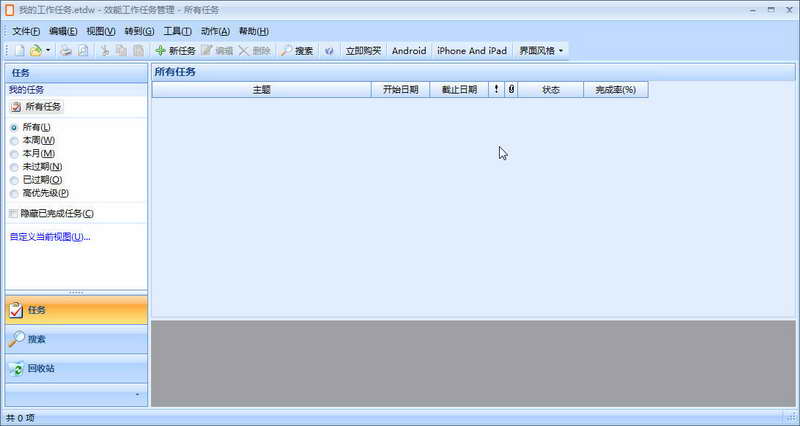Open the 编辑(E) menu
Screen dimensions: 800x426
tap(63, 31)
